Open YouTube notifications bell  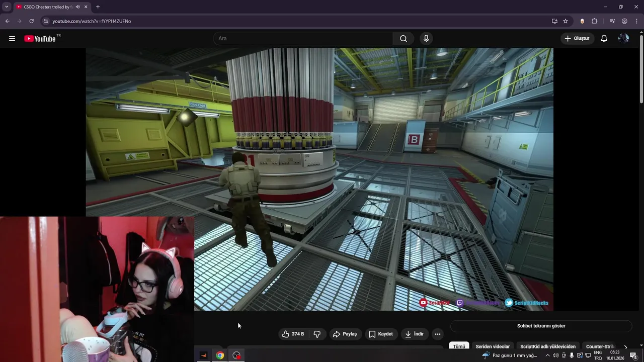(x=604, y=39)
